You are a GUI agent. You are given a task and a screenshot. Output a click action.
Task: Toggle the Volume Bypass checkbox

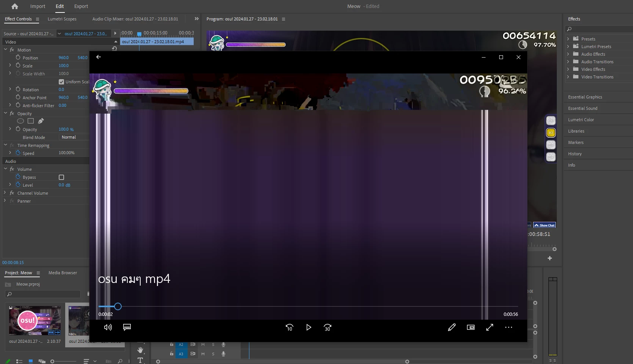pos(61,177)
